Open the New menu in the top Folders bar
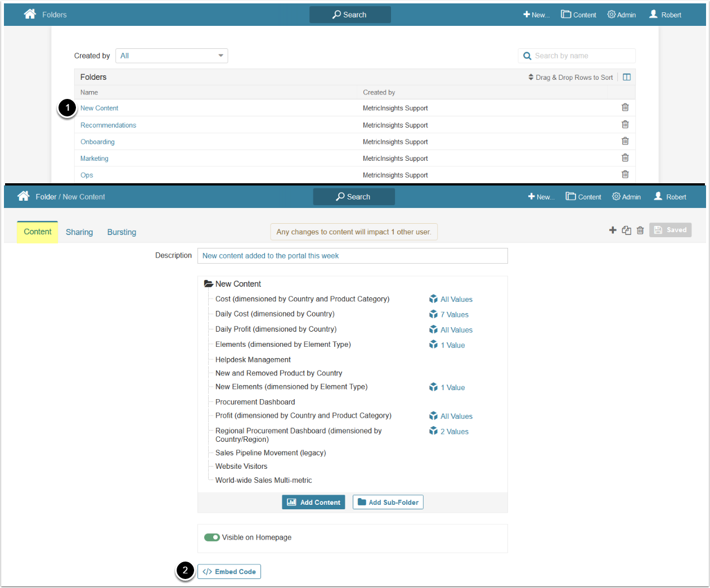The height and width of the screenshot is (588, 710). 536,15
